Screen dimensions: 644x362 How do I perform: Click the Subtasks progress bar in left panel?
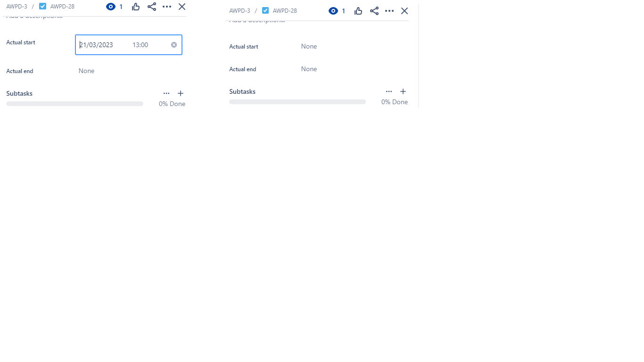pos(74,104)
